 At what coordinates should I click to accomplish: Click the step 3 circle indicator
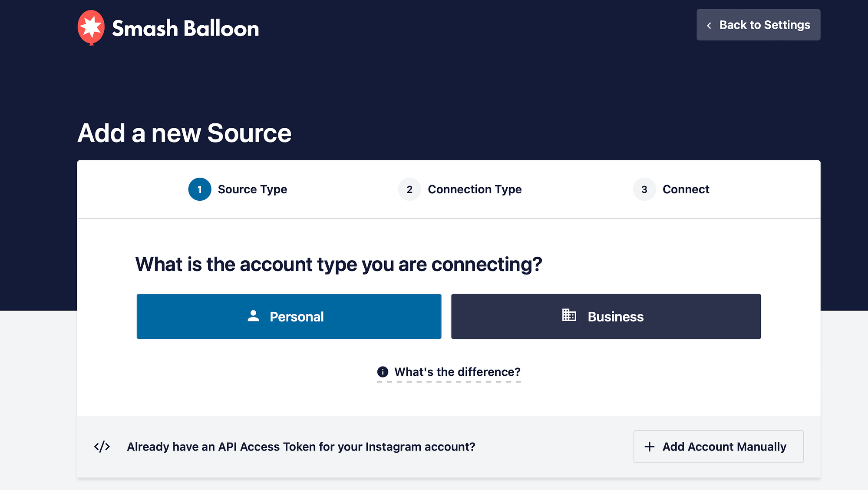click(x=644, y=189)
